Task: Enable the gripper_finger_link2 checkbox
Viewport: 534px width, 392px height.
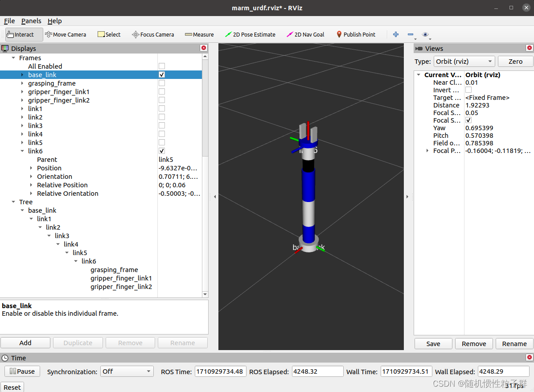Action: click(162, 100)
